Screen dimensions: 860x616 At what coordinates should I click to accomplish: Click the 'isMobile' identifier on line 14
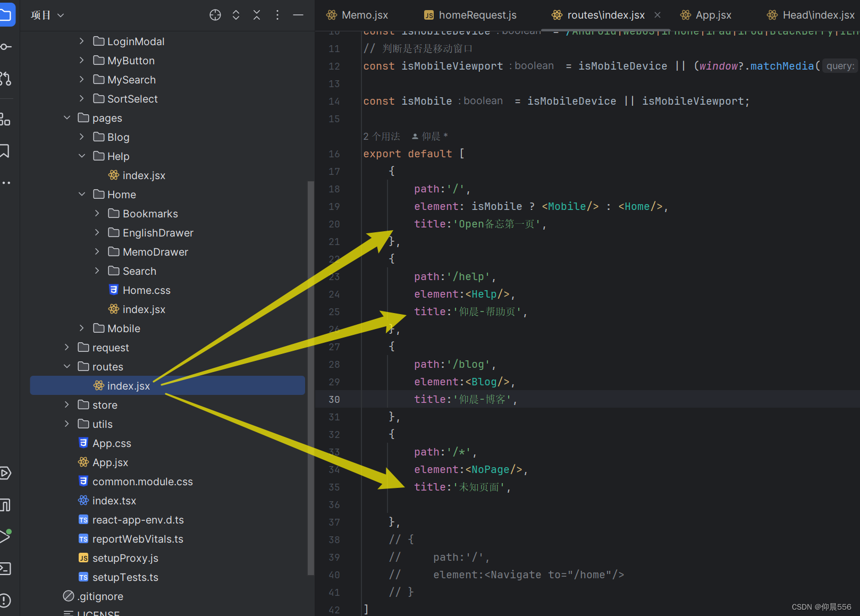point(426,101)
